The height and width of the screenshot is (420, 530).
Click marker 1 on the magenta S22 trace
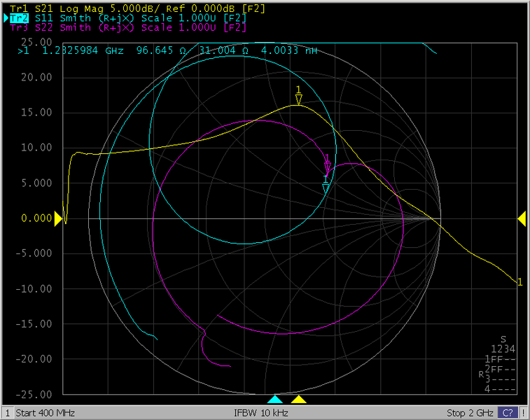pyautogui.click(x=327, y=167)
